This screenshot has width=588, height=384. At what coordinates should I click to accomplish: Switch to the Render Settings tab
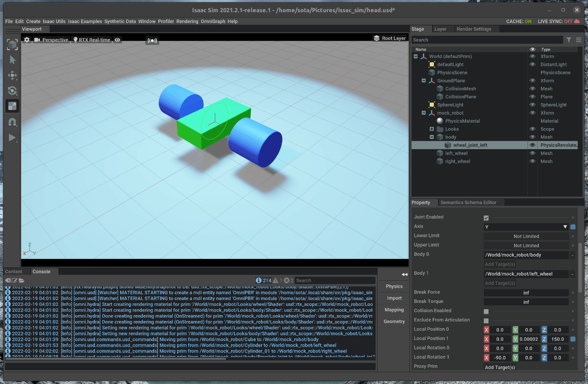pyautogui.click(x=474, y=29)
